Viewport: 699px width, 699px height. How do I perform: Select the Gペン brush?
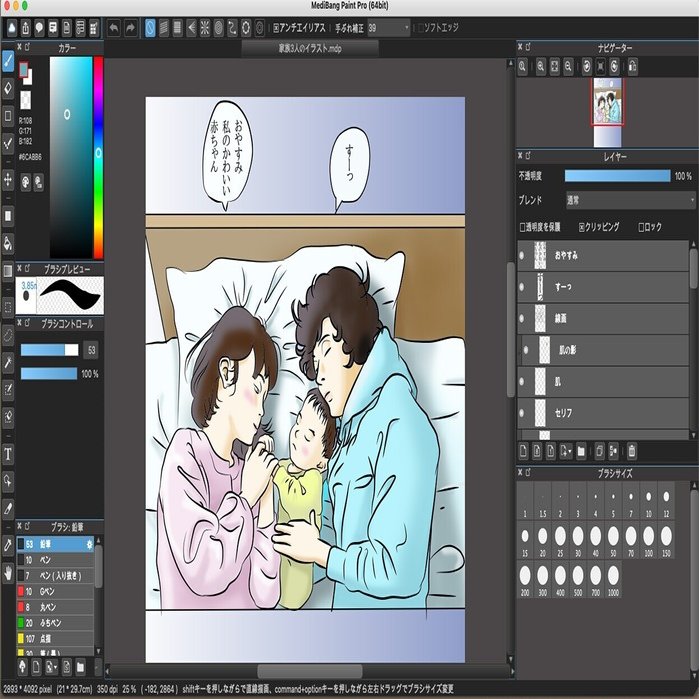tap(55, 591)
